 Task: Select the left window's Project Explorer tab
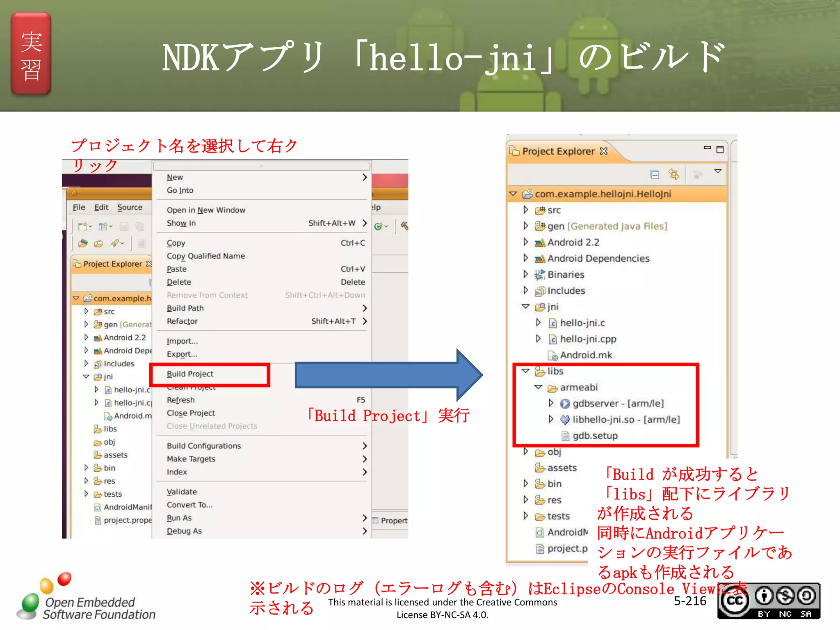click(x=111, y=264)
